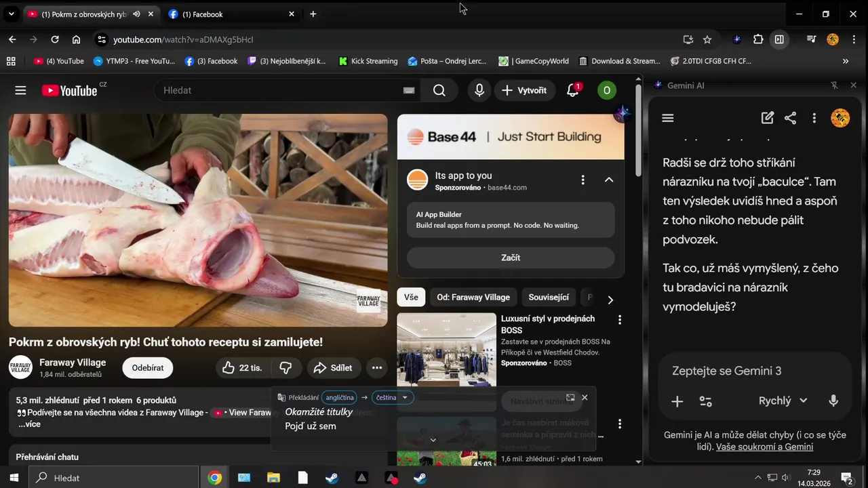Start a new Gemini chat
The image size is (868, 488).
tap(768, 118)
